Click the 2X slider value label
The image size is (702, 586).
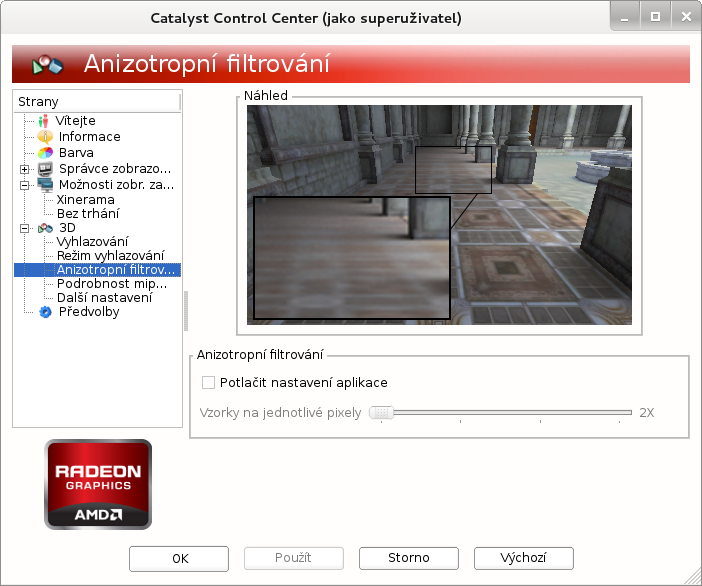[x=647, y=413]
